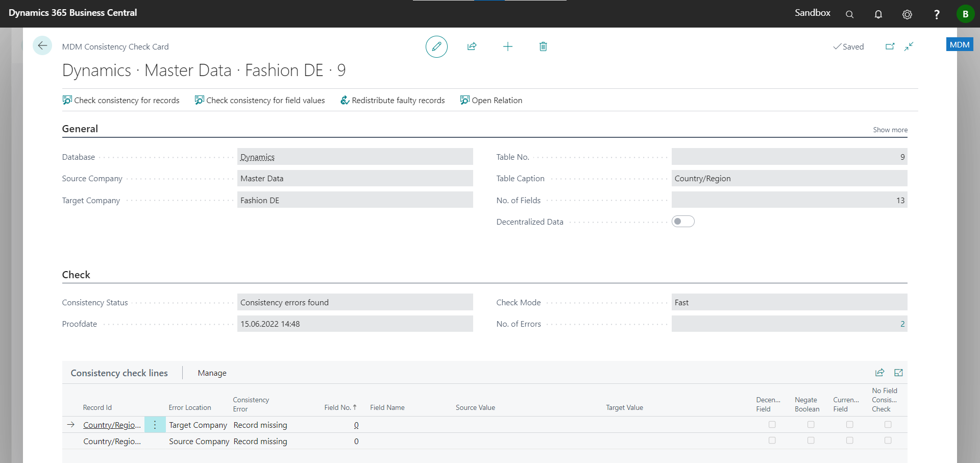The width and height of the screenshot is (980, 463).
Task: Open the help question mark
Action: click(x=936, y=14)
